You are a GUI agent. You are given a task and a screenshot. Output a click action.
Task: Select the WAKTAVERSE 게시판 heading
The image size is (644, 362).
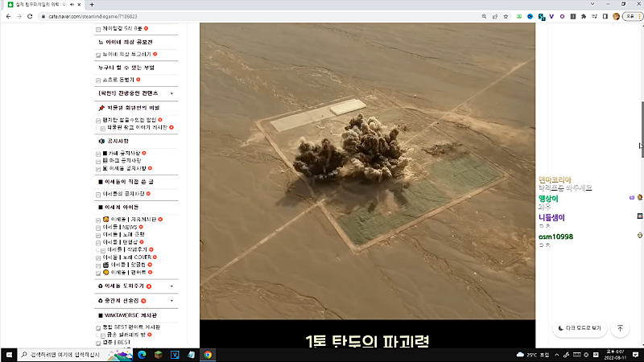[x=130, y=315]
